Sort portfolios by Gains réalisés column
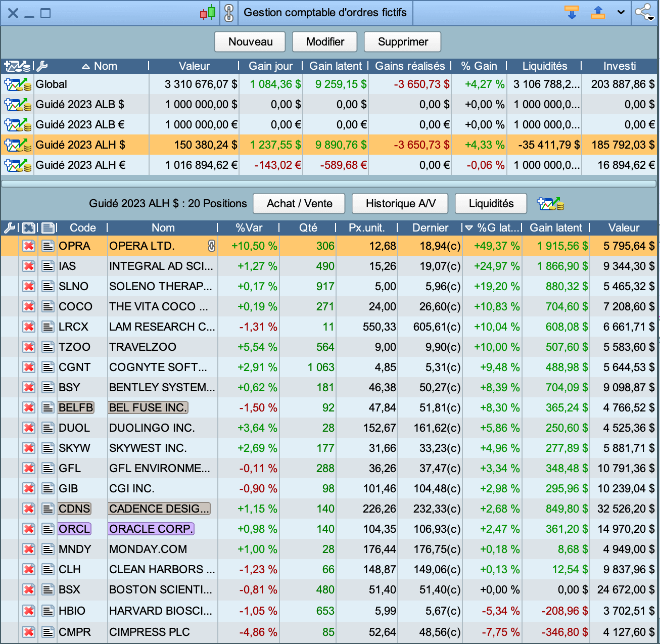 tap(410, 66)
